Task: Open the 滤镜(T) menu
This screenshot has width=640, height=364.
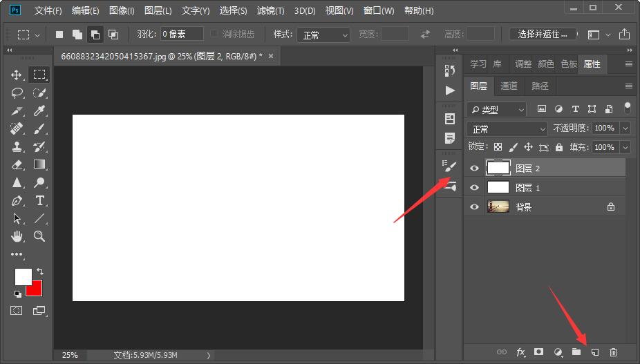Action: [x=271, y=10]
